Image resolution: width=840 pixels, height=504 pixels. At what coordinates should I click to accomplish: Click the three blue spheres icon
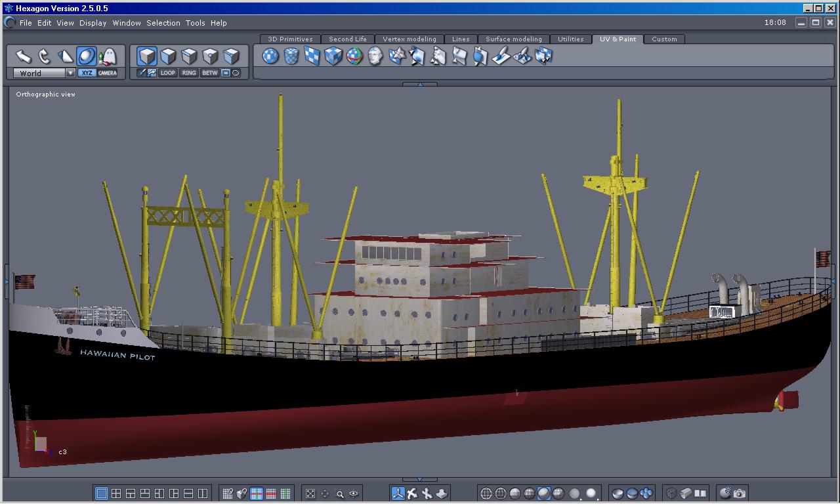click(x=646, y=493)
